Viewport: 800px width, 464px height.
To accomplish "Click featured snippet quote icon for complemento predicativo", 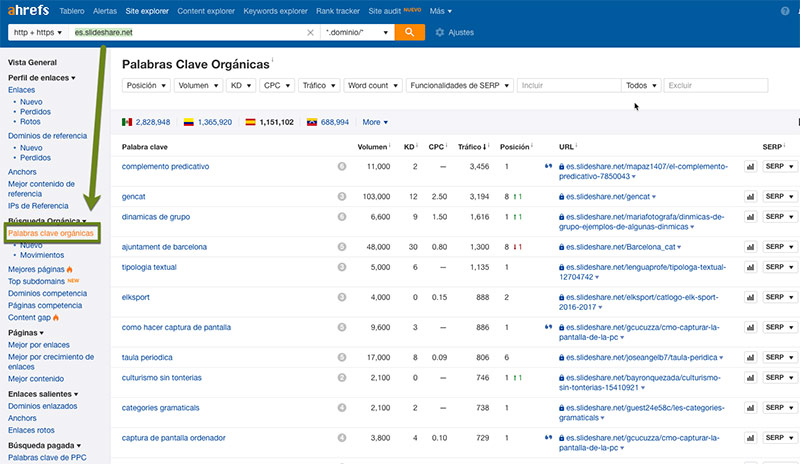I will pos(548,166).
